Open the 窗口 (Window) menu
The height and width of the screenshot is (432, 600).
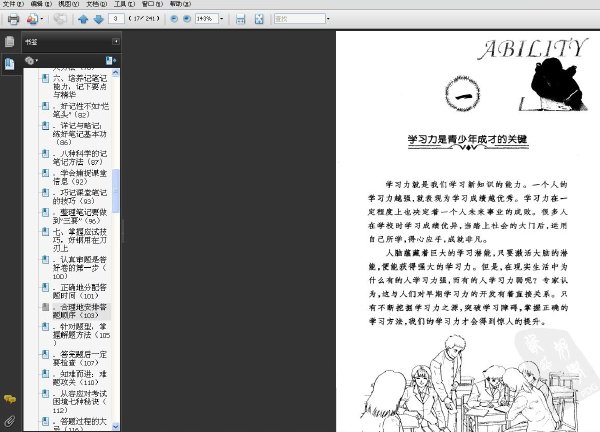[x=152, y=4]
